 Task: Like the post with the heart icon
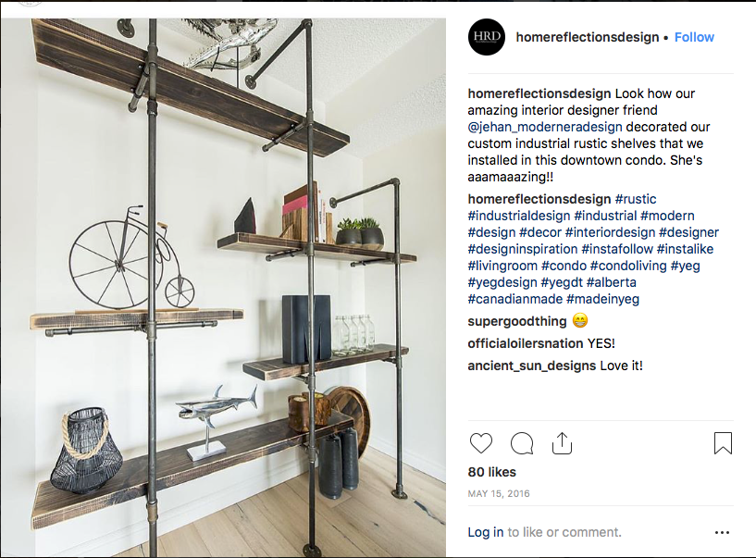[480, 443]
